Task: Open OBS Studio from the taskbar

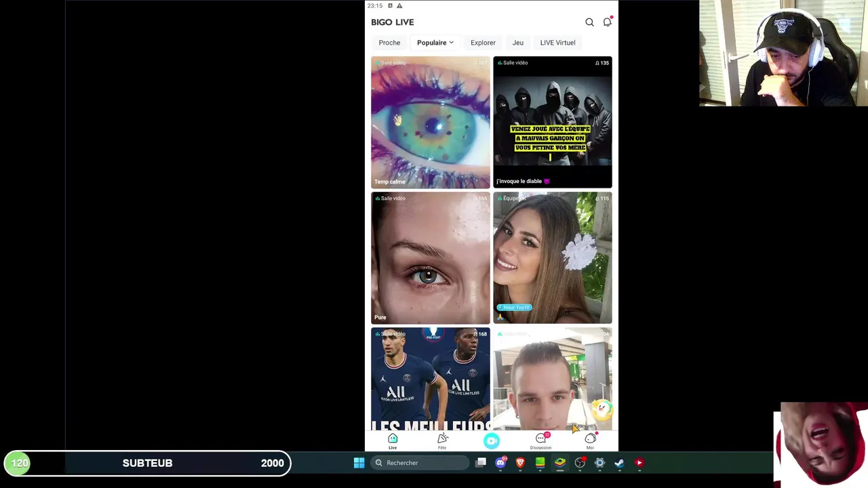Action: point(580,463)
